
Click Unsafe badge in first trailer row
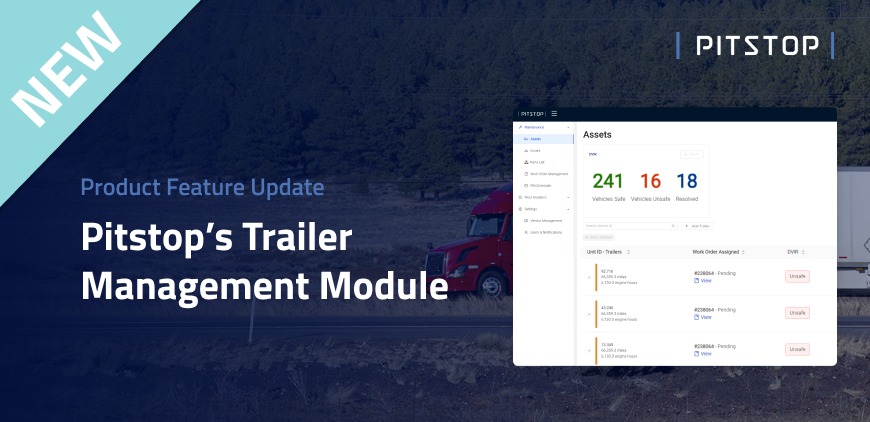(797, 276)
